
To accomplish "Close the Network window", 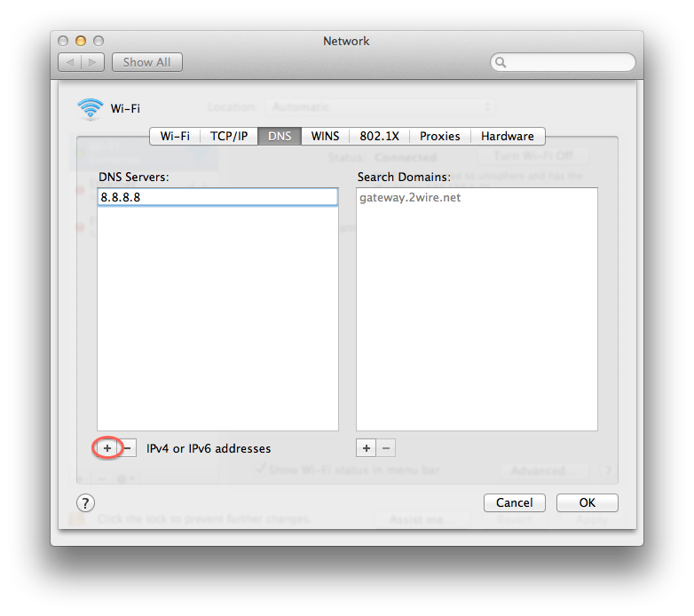I will point(63,41).
